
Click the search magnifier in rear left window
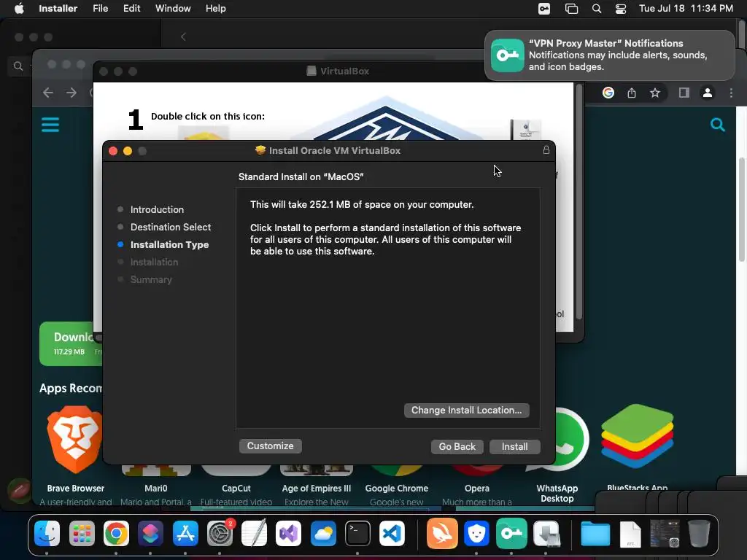(18, 66)
